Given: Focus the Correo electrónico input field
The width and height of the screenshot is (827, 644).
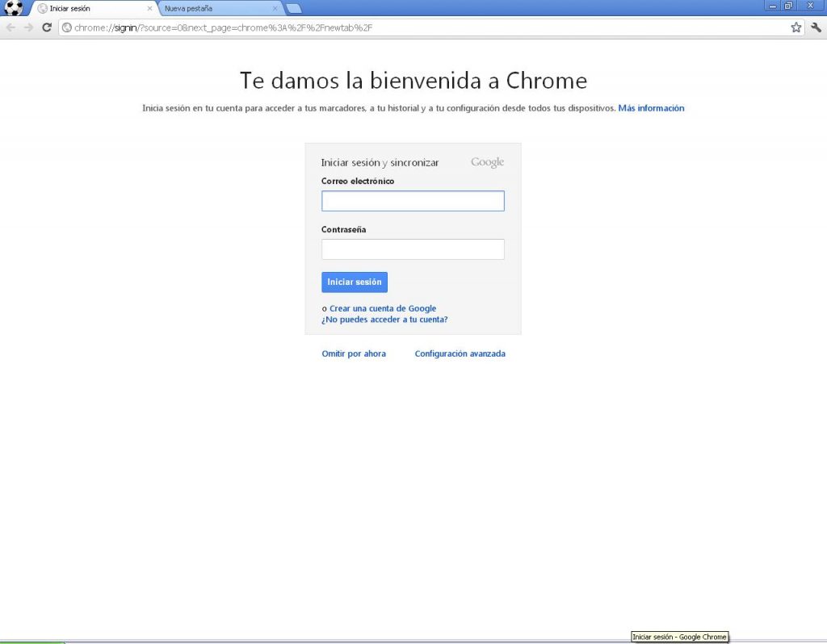Looking at the screenshot, I should [413, 201].
